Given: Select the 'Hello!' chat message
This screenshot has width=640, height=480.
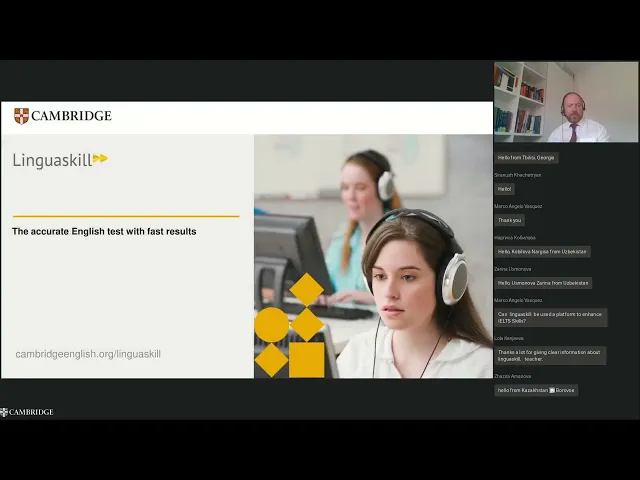Looking at the screenshot, I should coord(504,189).
